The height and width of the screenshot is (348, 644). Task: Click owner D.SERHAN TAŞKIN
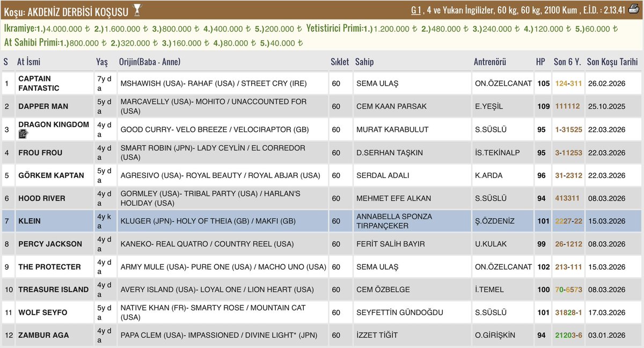(x=390, y=153)
